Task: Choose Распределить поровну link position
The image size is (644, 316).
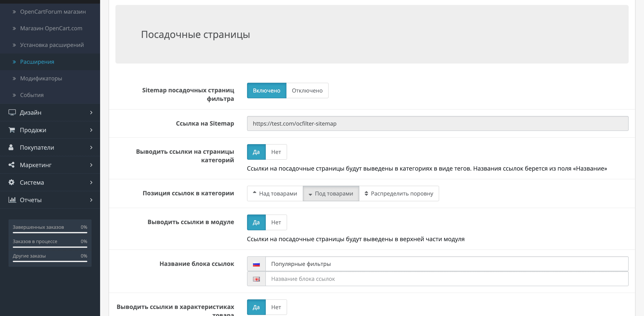Action: tap(399, 193)
